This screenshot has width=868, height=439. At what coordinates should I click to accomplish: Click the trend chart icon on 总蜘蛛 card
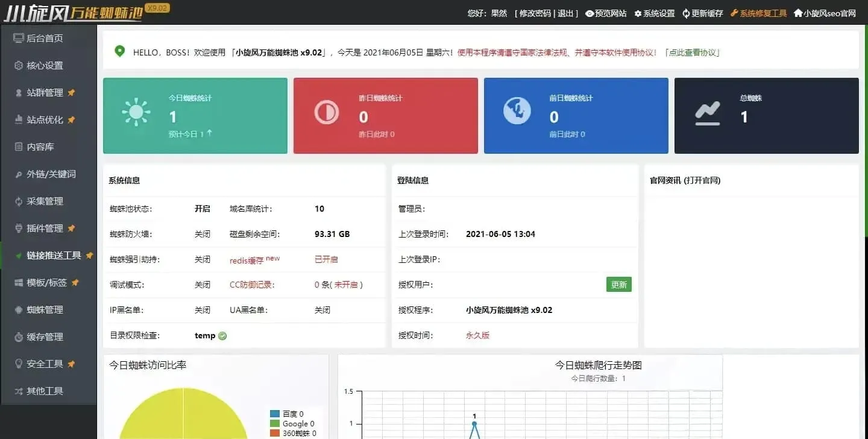coord(708,113)
